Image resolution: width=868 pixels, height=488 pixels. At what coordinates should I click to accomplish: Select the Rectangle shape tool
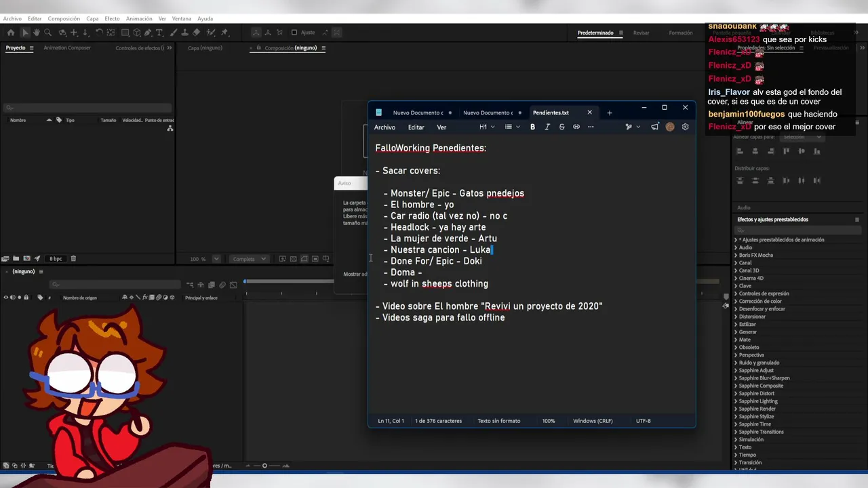(125, 33)
